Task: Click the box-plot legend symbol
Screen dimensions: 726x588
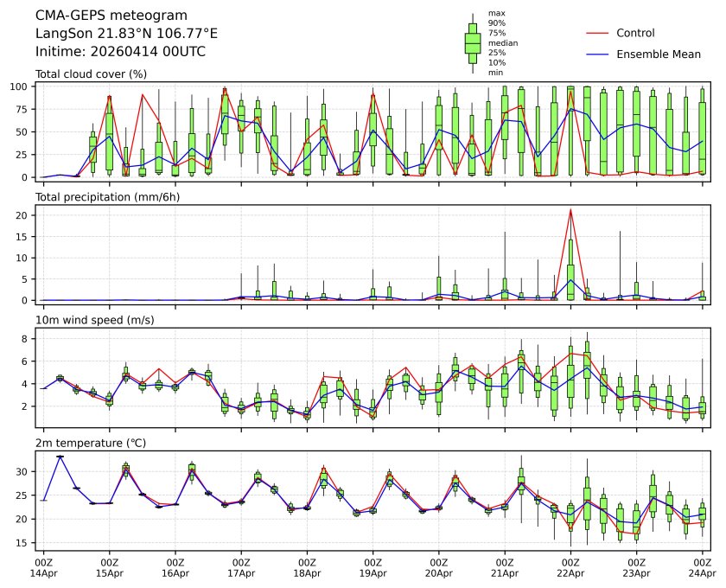Action: click(x=473, y=43)
